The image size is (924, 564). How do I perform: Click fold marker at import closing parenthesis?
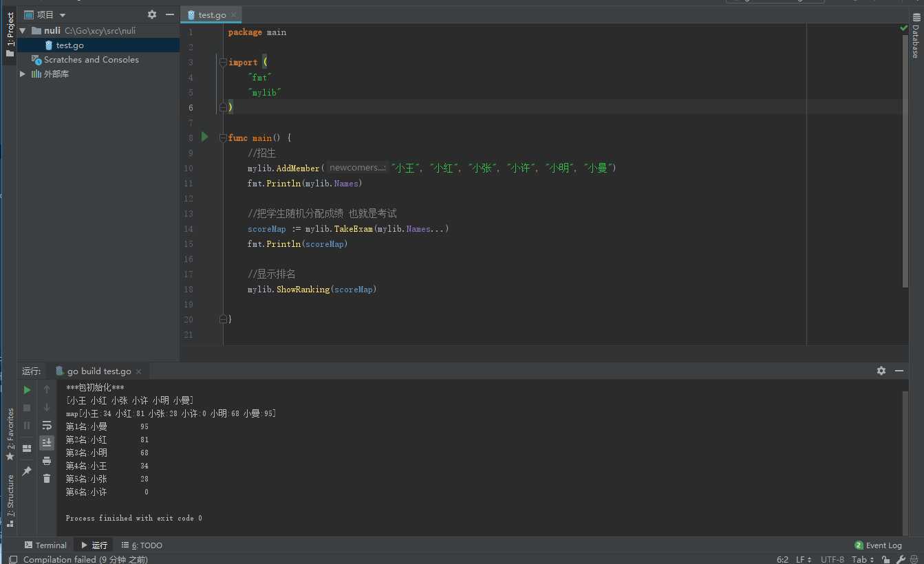click(x=223, y=107)
